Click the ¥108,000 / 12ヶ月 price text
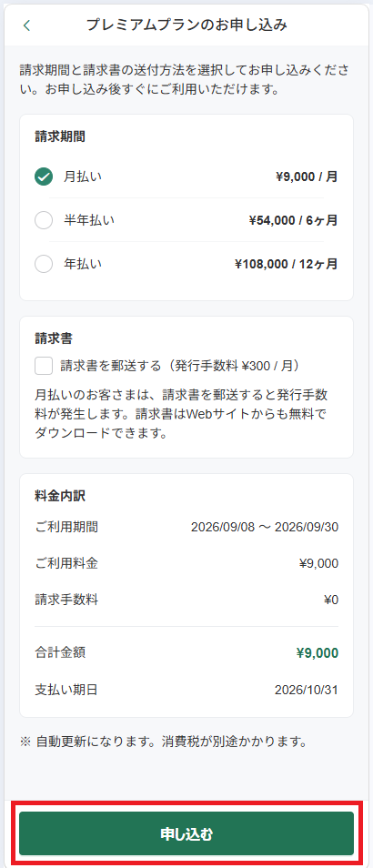The height and width of the screenshot is (868, 373). (287, 265)
